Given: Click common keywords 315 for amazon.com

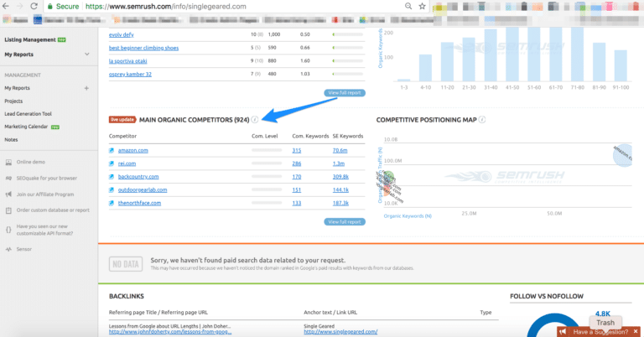Looking at the screenshot, I should click(x=297, y=150).
